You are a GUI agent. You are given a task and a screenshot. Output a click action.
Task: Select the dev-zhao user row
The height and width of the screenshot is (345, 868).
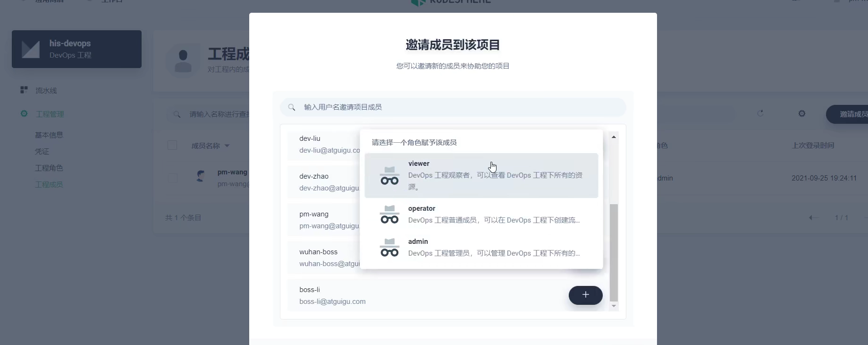click(324, 182)
